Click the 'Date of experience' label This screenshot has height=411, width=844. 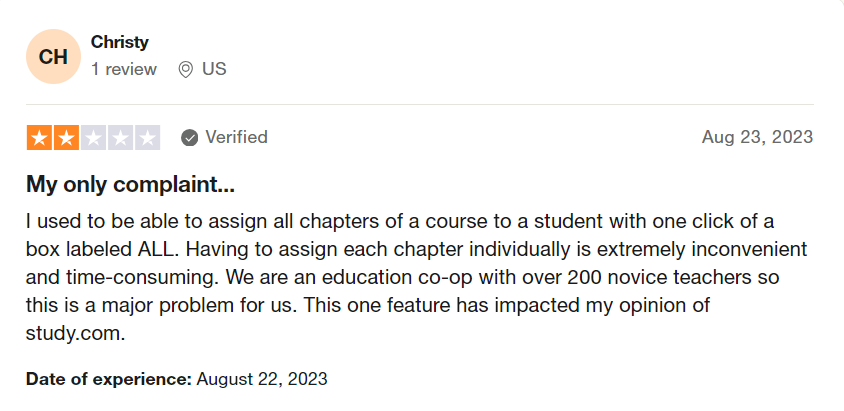109,379
